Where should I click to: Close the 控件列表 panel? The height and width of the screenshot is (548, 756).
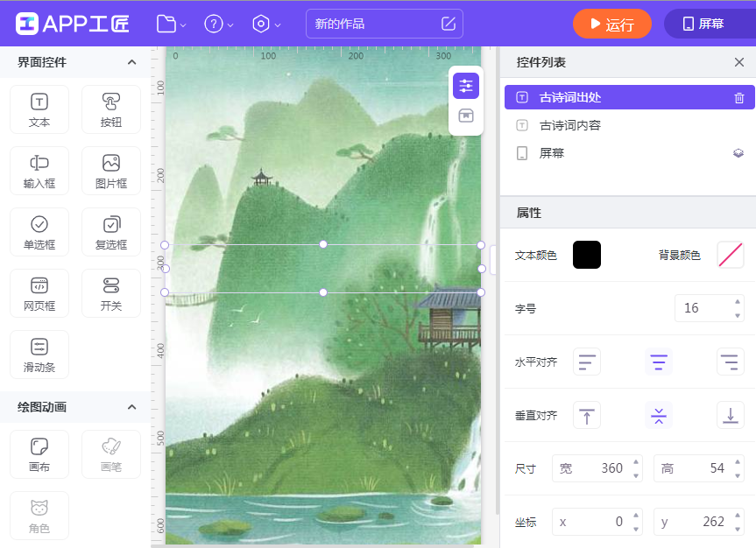pyautogui.click(x=738, y=62)
